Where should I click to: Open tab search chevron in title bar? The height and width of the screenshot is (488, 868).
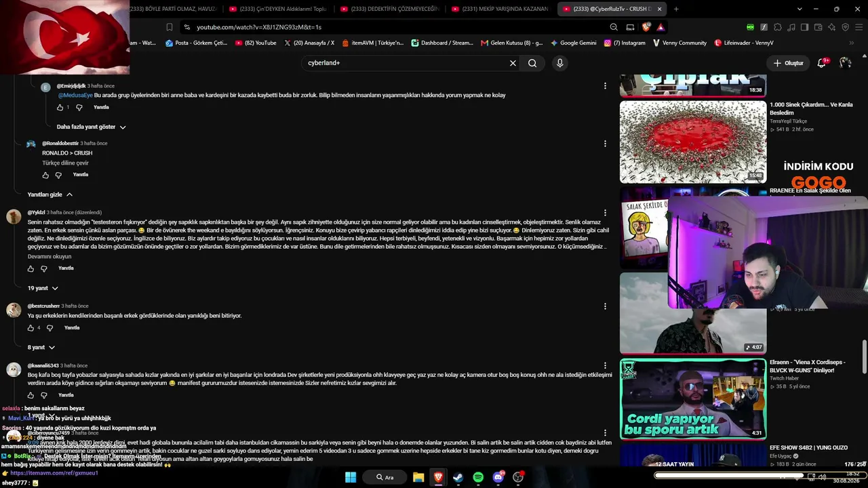click(x=800, y=9)
